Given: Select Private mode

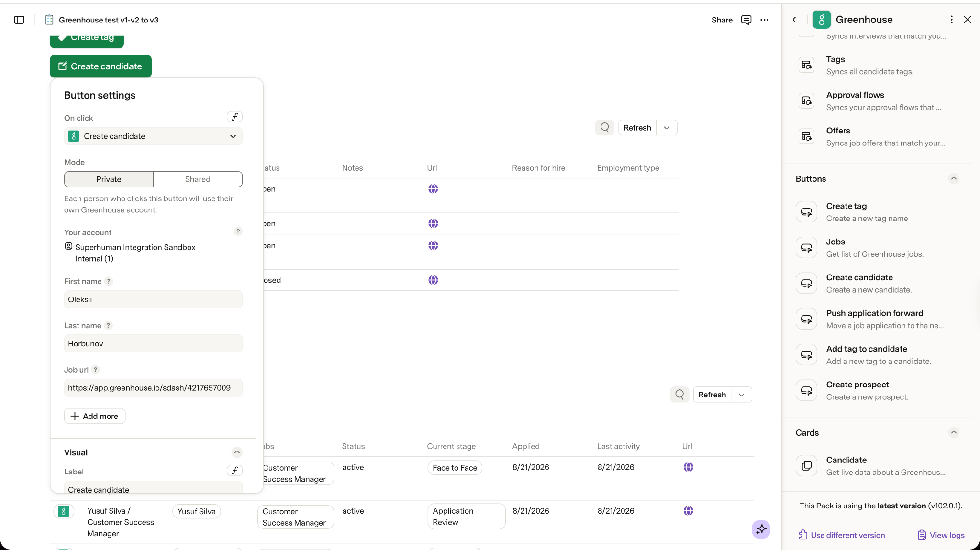Looking at the screenshot, I should click(109, 179).
